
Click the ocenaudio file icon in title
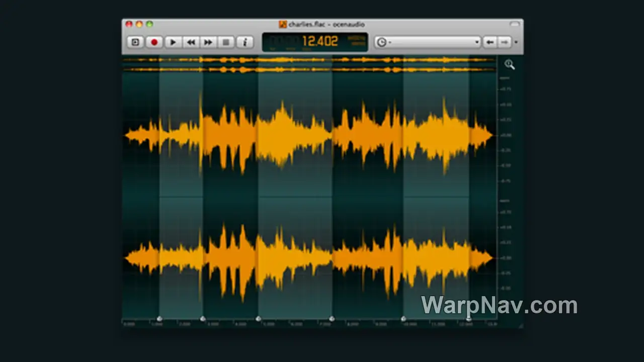click(283, 24)
